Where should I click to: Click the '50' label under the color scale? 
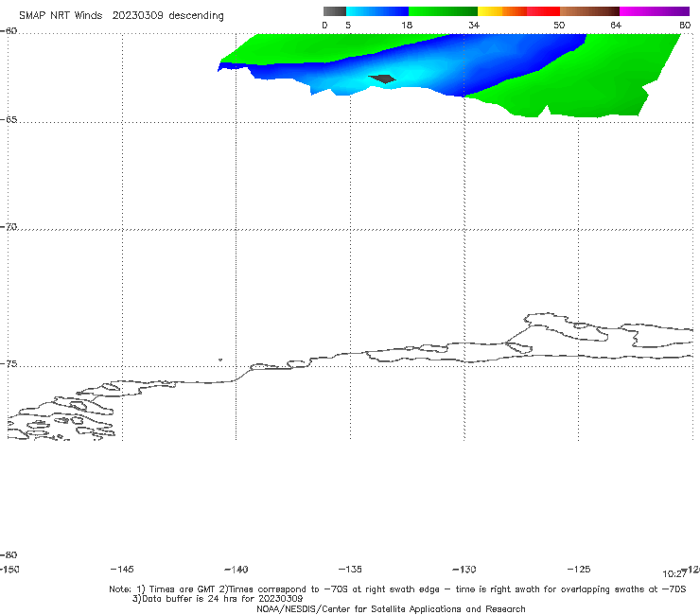(x=559, y=25)
